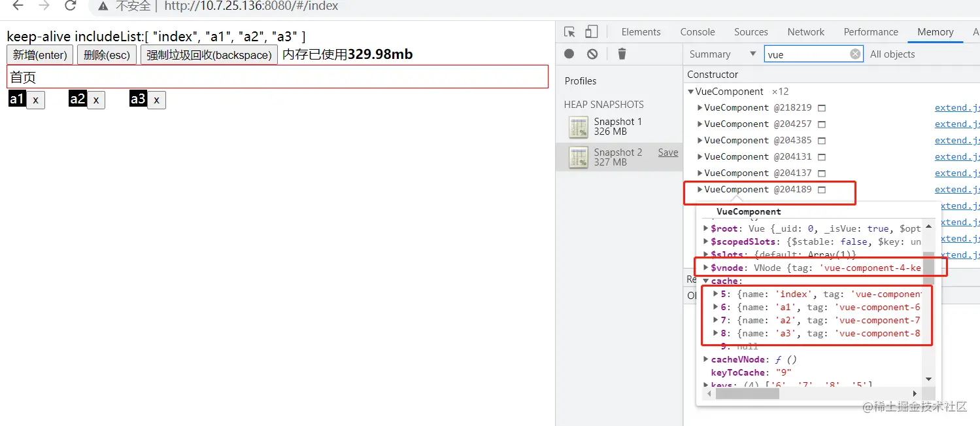980x426 pixels.
Task: Select Snapshot 2 heap snapshot entry
Action: 618,157
